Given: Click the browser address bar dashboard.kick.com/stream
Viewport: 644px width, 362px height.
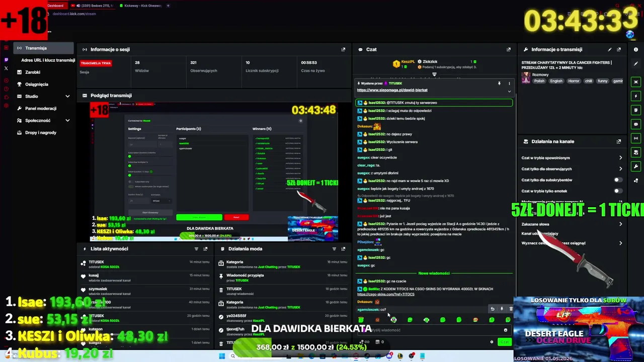Looking at the screenshot, I should tap(74, 14).
